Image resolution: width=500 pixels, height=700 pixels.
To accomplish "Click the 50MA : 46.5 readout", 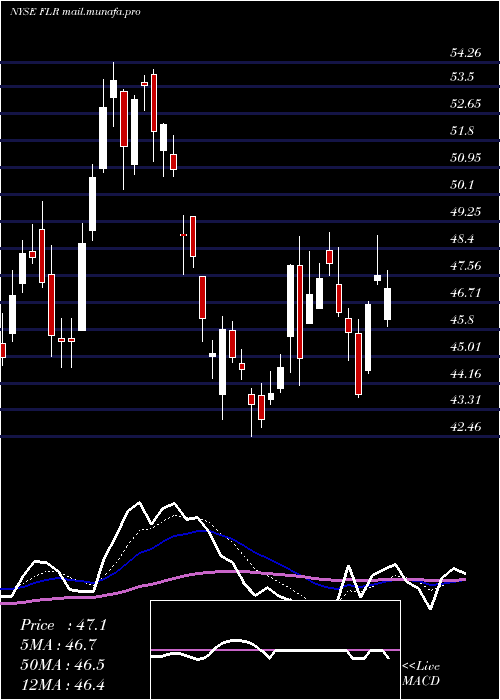I will 63,665.
